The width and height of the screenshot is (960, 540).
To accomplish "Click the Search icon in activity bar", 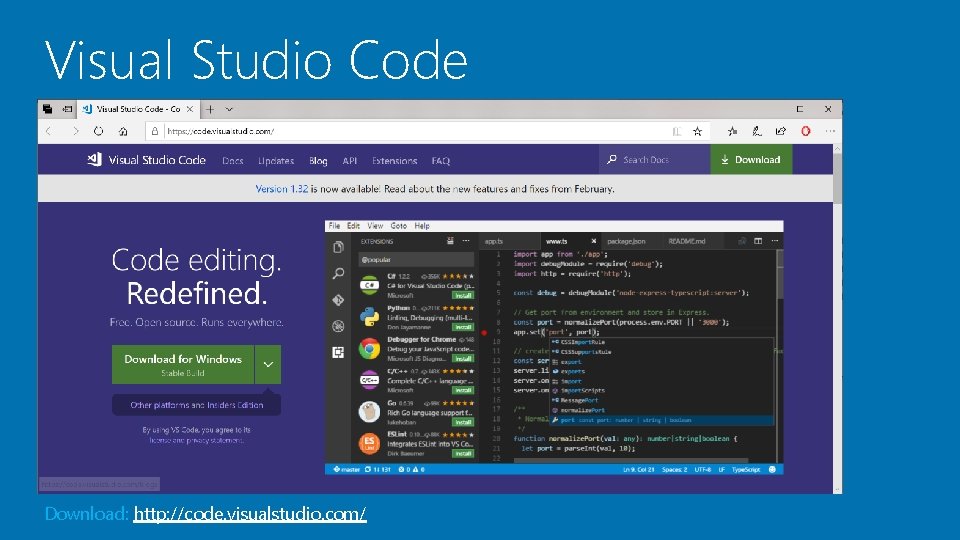I will (338, 273).
